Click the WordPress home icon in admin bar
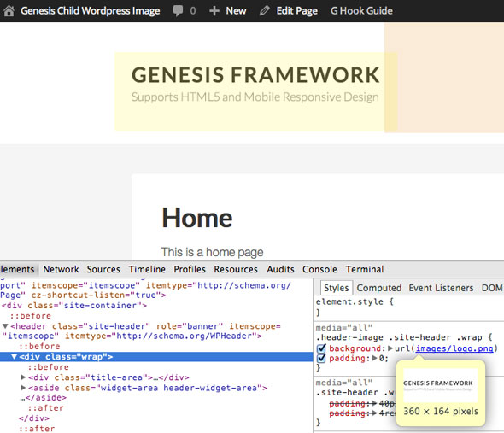This screenshot has width=504, height=433. point(9,10)
